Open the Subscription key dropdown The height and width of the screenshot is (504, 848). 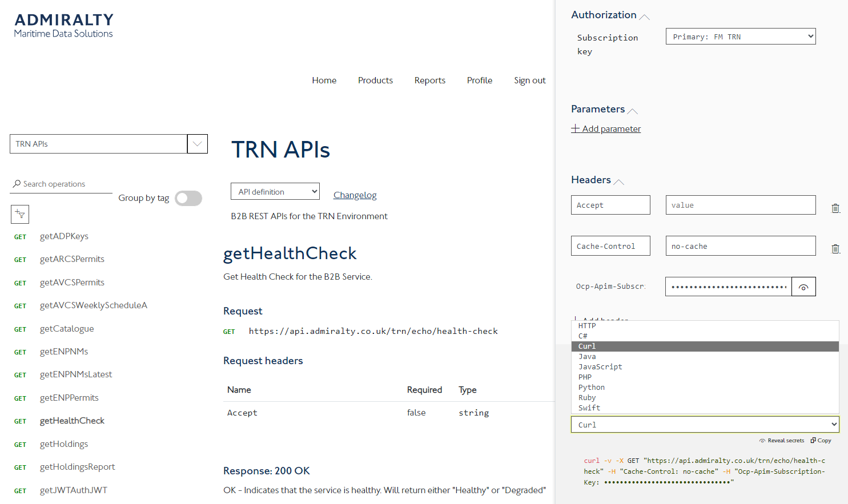[x=740, y=37]
